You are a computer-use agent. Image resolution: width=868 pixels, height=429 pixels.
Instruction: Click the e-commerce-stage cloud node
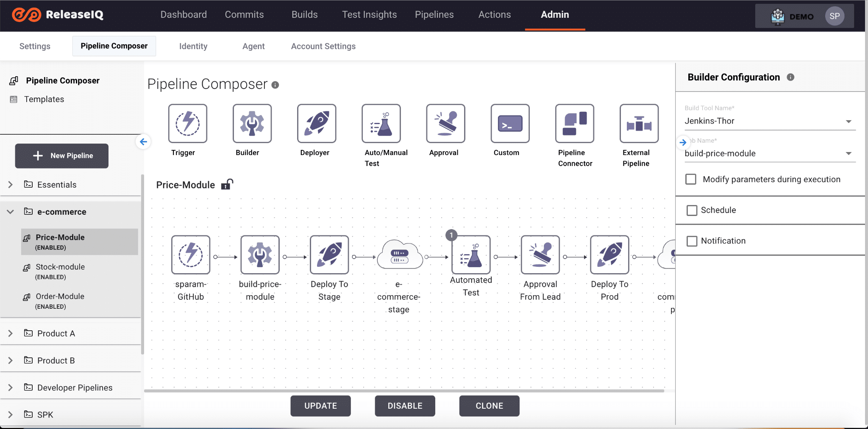[399, 255]
